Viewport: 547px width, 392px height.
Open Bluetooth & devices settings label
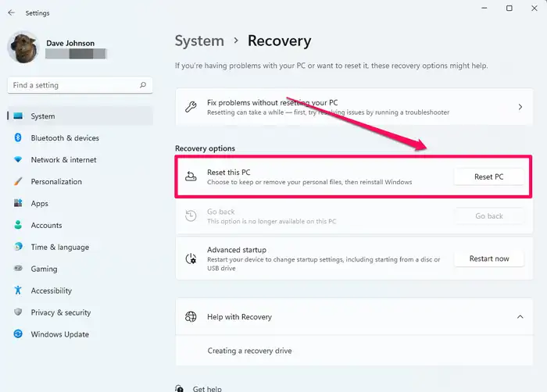tap(65, 138)
